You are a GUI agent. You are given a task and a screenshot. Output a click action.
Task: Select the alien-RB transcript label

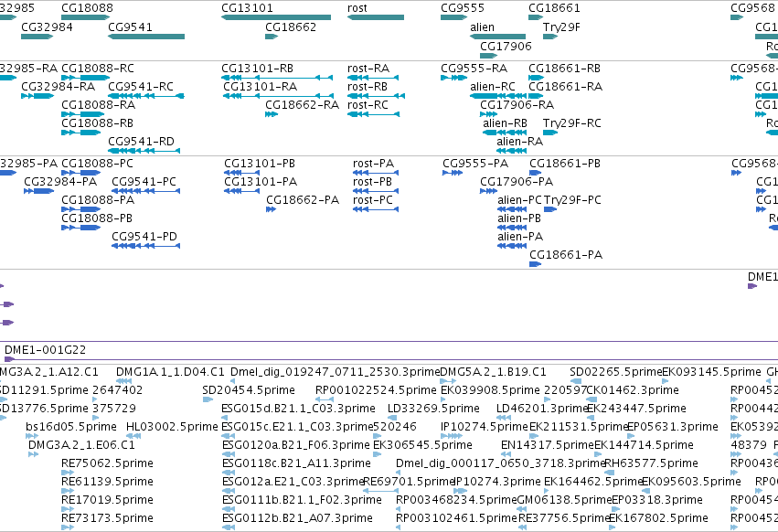click(x=505, y=123)
